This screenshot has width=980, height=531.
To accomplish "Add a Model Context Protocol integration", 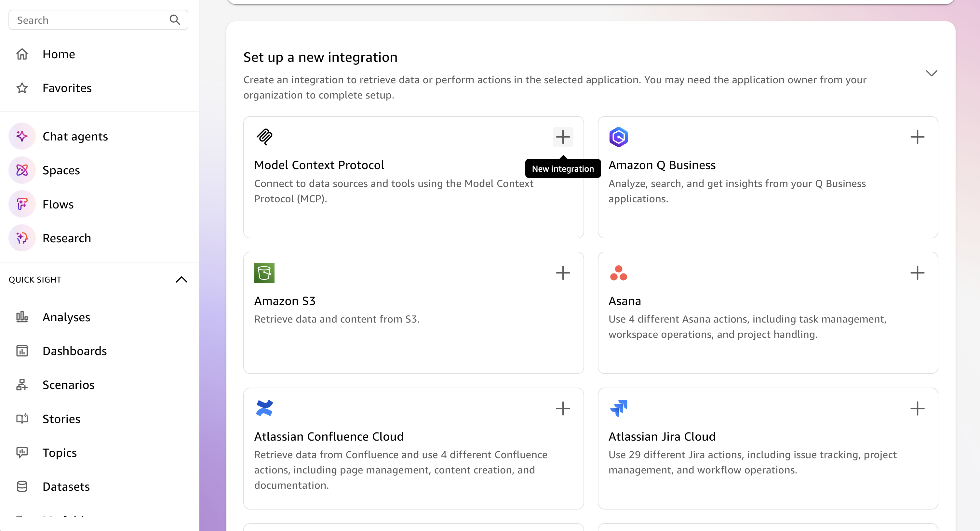I will pos(563,137).
